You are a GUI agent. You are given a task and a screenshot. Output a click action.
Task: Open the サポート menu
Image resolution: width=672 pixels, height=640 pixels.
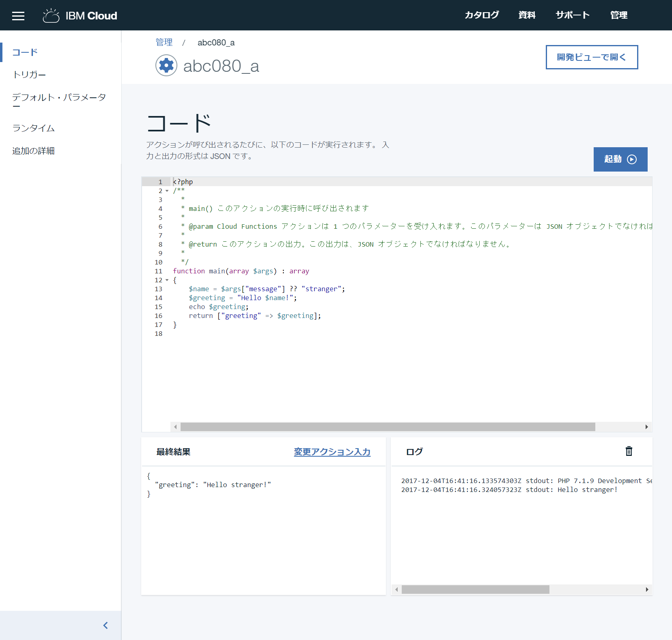(573, 15)
